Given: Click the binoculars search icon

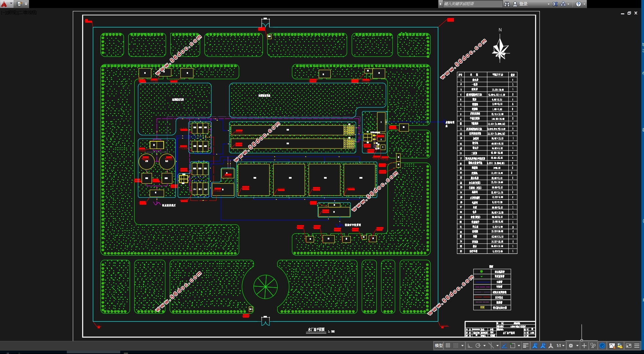Looking at the screenshot, I should click(x=507, y=4).
